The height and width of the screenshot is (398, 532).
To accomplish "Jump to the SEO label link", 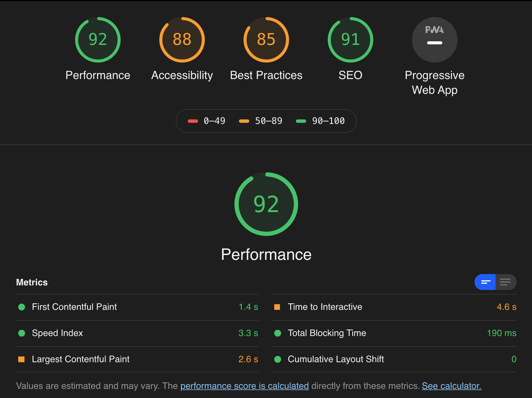I will pos(350,75).
